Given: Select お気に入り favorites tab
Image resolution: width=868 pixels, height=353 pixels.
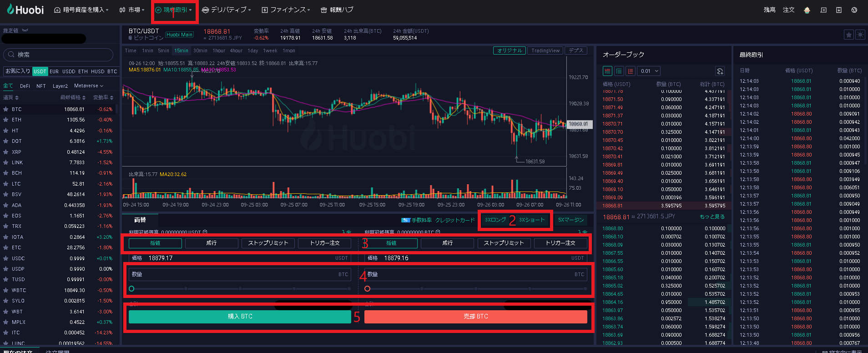Looking at the screenshot, I should tap(18, 71).
